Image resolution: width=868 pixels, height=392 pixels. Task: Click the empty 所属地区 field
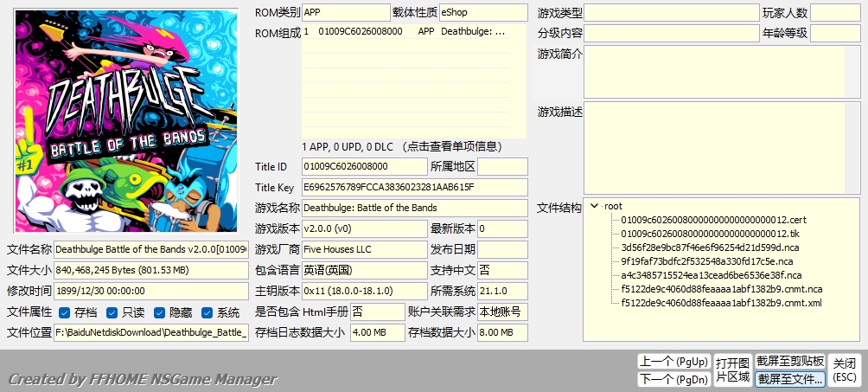pos(502,166)
